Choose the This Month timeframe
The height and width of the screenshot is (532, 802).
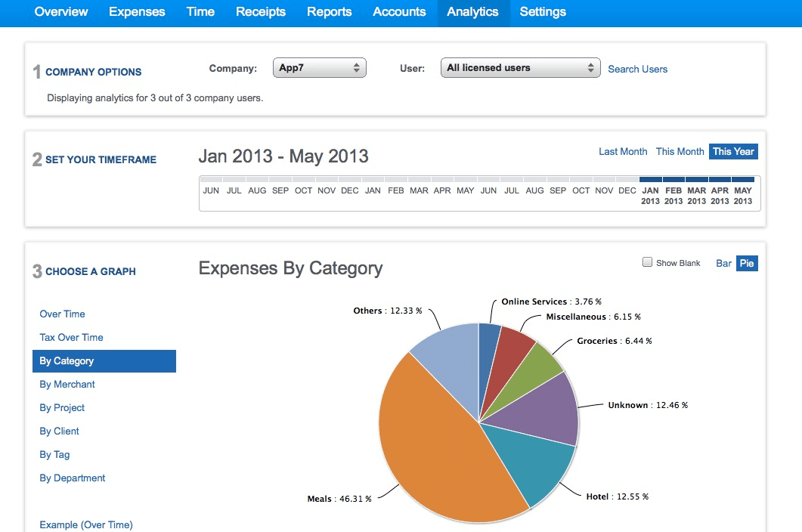click(x=680, y=151)
